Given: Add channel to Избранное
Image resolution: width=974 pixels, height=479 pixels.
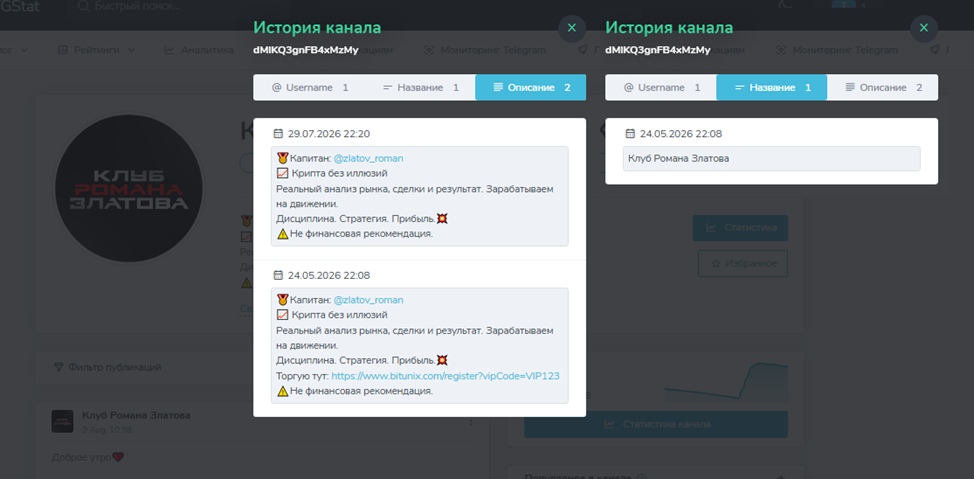Looking at the screenshot, I should [x=743, y=263].
